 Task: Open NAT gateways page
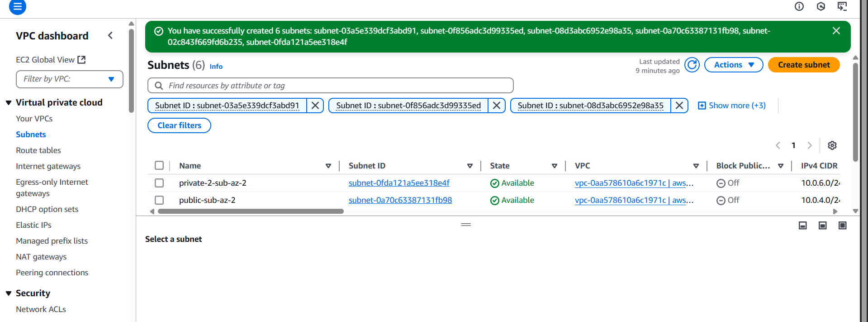(x=41, y=257)
